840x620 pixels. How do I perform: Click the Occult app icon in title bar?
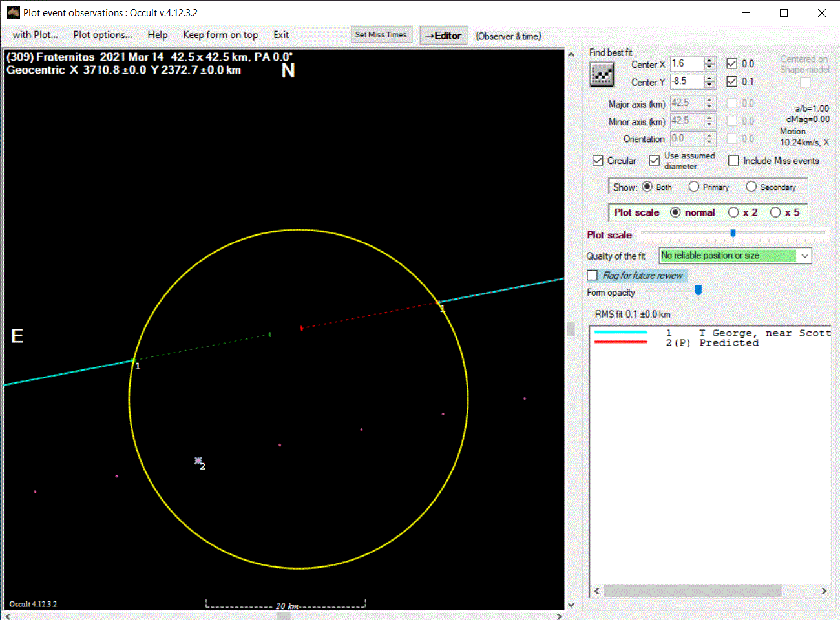coord(13,12)
